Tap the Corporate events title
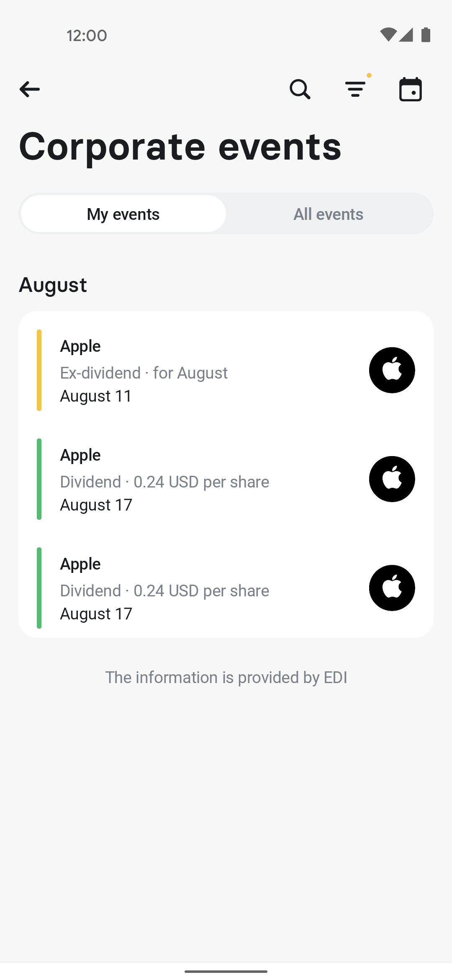The image size is (452, 980). (180, 147)
